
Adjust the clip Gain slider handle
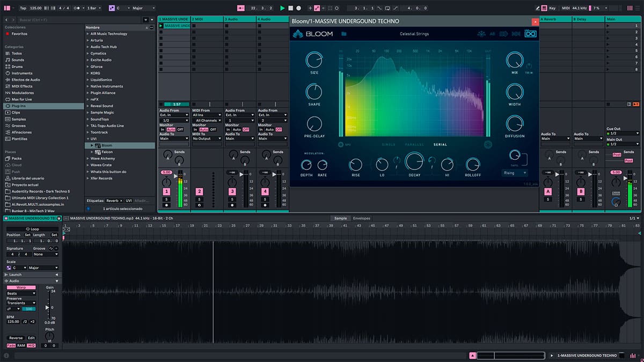48,307
